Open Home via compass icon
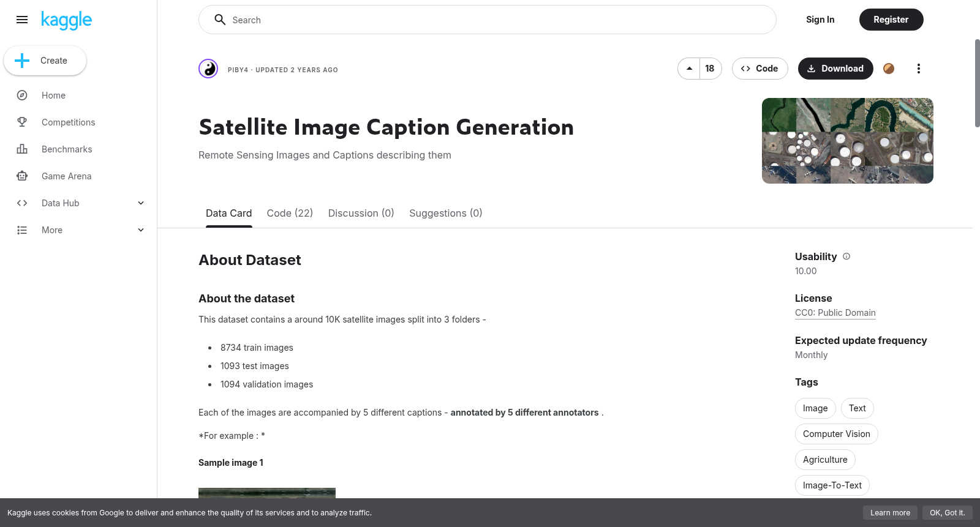This screenshot has height=527, width=980. (22, 95)
